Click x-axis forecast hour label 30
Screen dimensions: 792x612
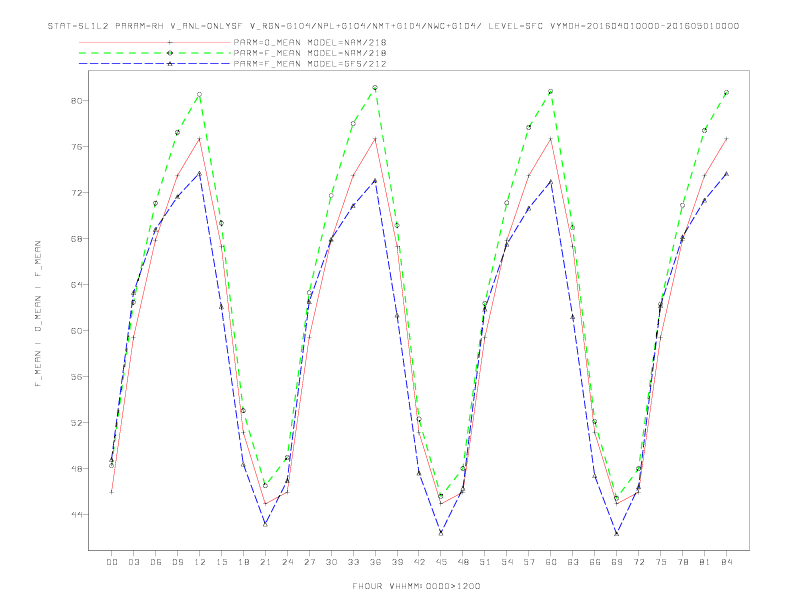331,562
